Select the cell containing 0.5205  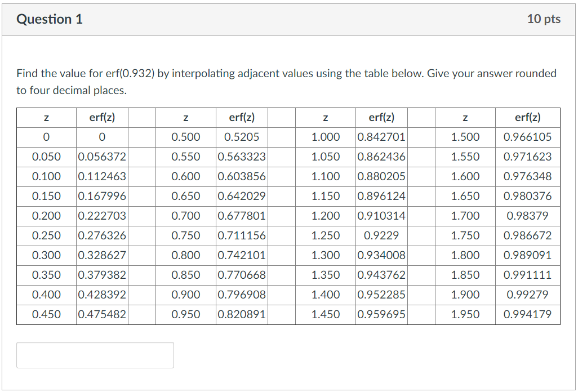(x=242, y=137)
